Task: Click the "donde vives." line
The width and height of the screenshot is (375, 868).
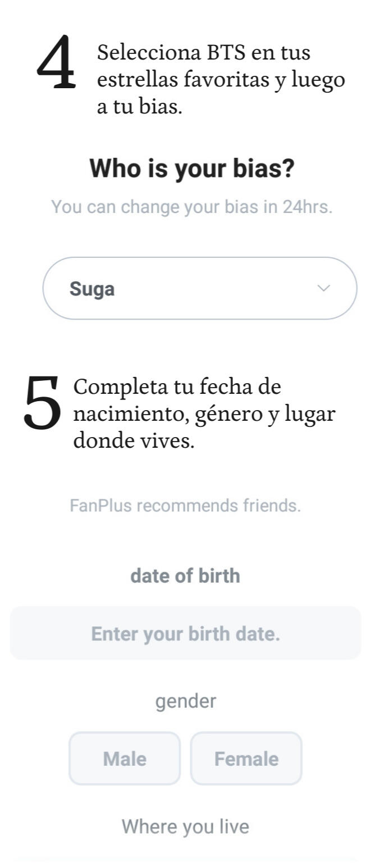Action: click(x=134, y=441)
